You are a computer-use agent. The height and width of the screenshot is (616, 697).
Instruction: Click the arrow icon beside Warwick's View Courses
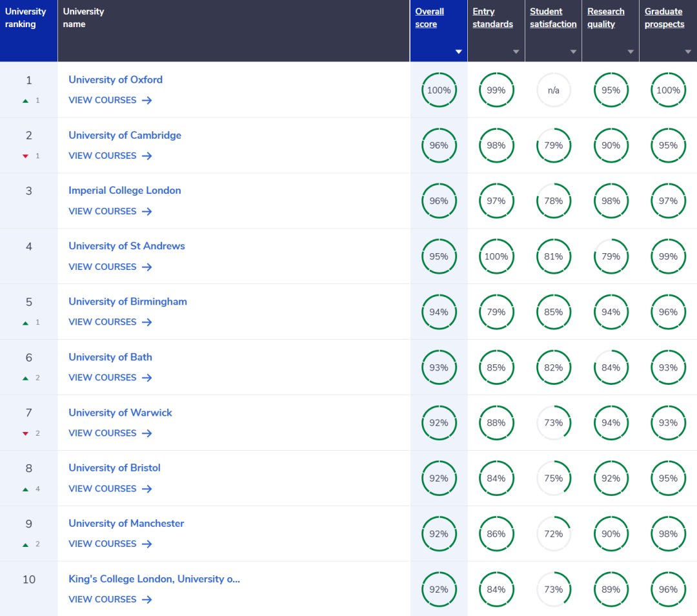(x=147, y=433)
